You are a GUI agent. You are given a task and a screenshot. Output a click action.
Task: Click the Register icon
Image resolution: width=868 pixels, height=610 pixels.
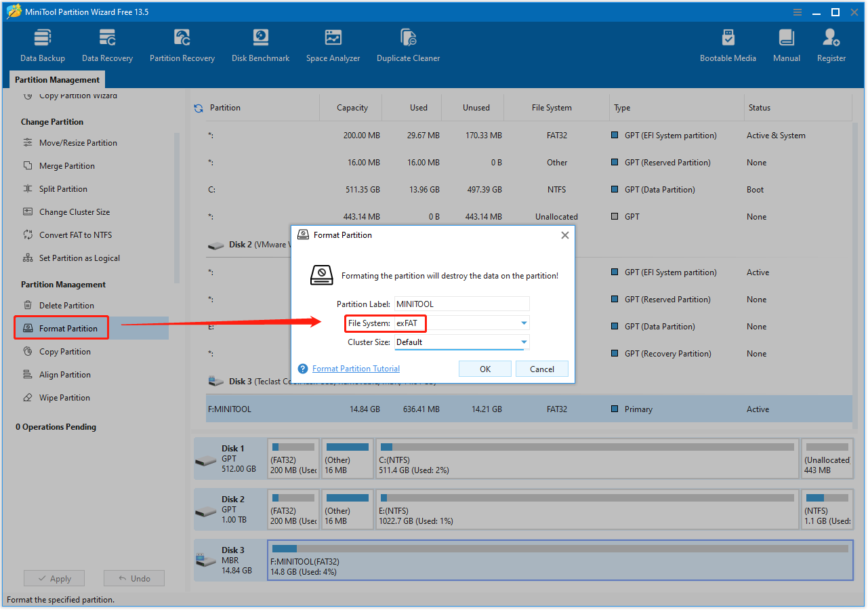(831, 43)
